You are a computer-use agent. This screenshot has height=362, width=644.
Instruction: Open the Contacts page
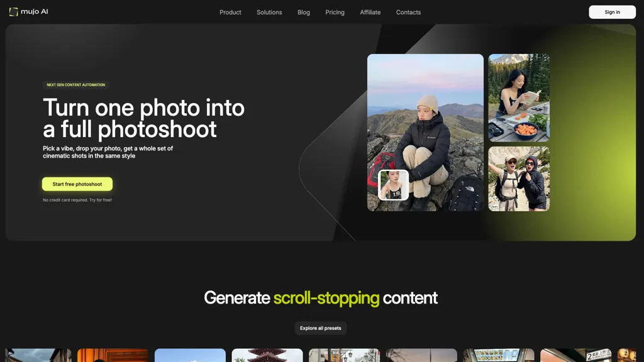[408, 13]
